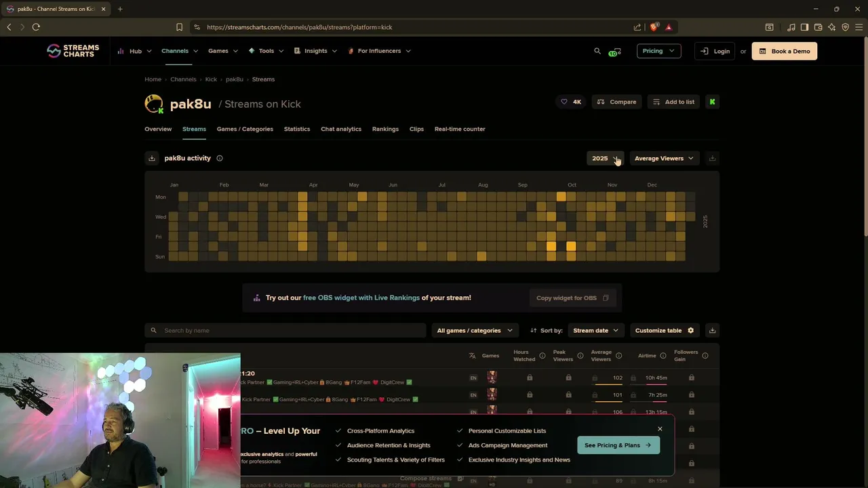Open All games / categories dropdown
868x488 pixels.
click(x=475, y=330)
